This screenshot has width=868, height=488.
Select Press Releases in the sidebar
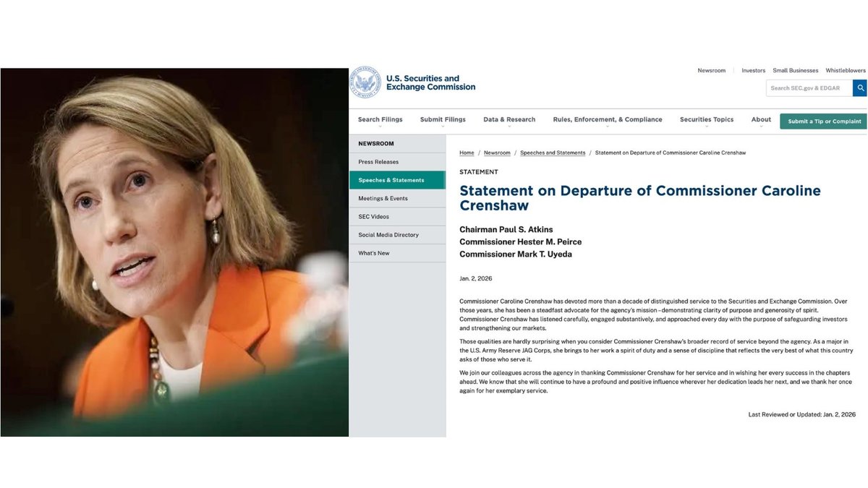(378, 162)
